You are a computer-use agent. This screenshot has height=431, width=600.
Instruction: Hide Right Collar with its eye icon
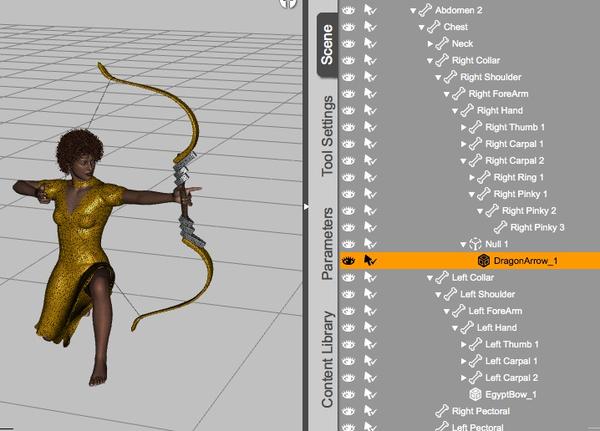(348, 60)
